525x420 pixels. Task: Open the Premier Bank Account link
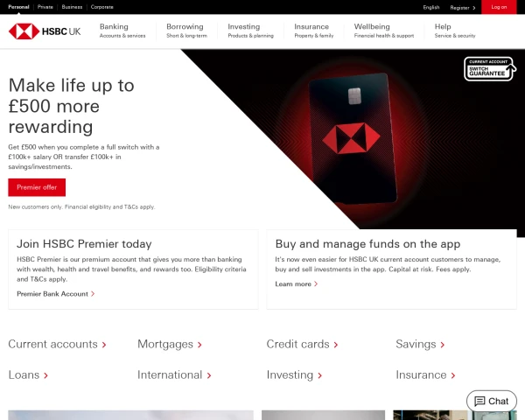point(52,294)
